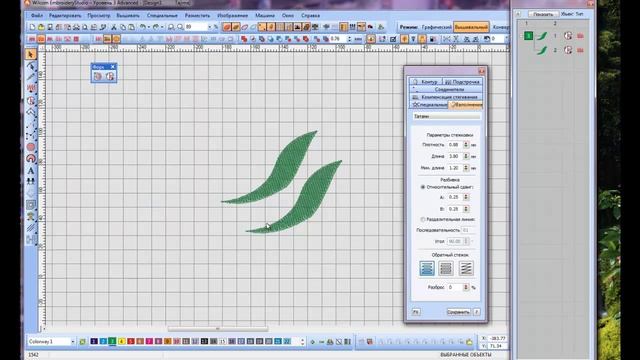Choose diagonal backstitch style icon

click(466, 268)
